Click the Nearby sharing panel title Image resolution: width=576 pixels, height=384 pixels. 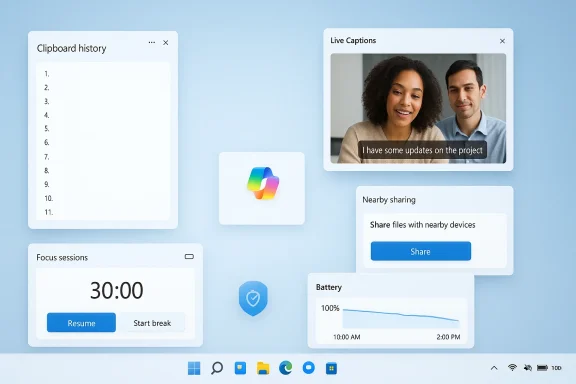click(x=389, y=200)
